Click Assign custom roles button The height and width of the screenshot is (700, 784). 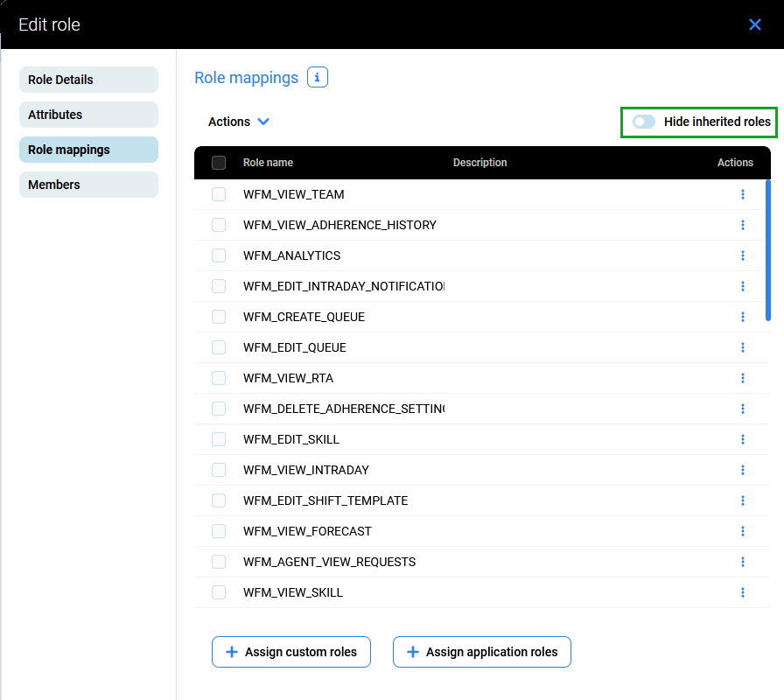pyautogui.click(x=290, y=652)
